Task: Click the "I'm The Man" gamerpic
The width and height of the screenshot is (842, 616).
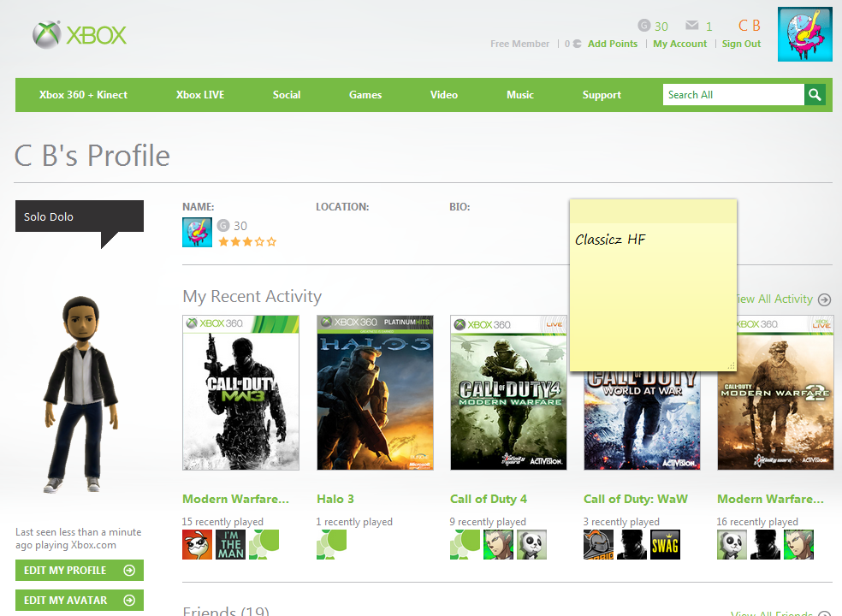Action: pyautogui.click(x=230, y=545)
